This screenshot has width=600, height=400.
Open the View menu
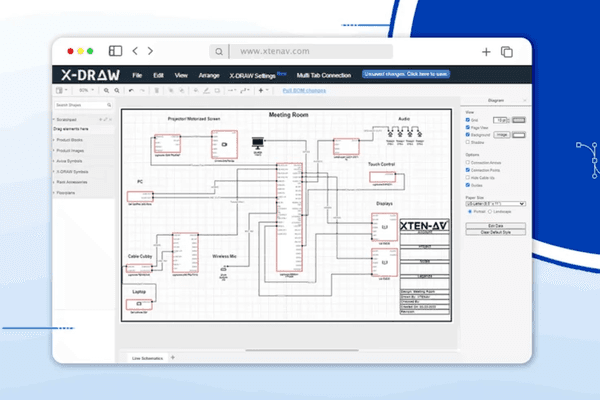pos(181,75)
